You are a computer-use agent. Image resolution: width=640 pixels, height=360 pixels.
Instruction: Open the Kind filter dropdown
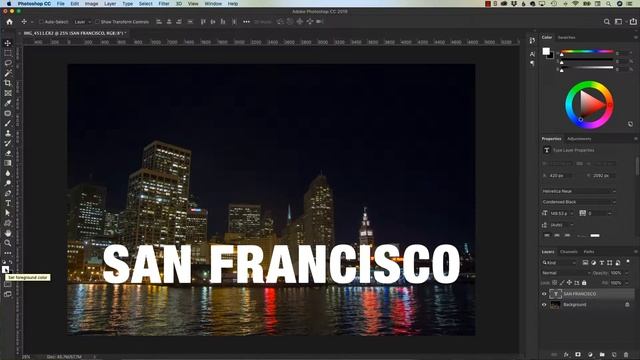point(560,262)
